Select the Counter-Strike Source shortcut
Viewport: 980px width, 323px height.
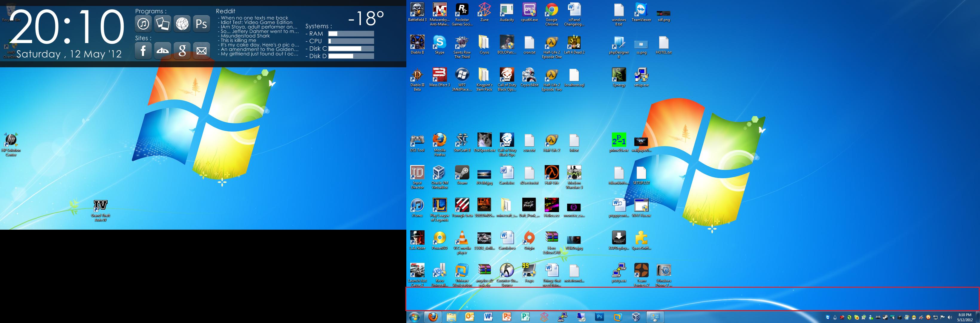coord(507,275)
